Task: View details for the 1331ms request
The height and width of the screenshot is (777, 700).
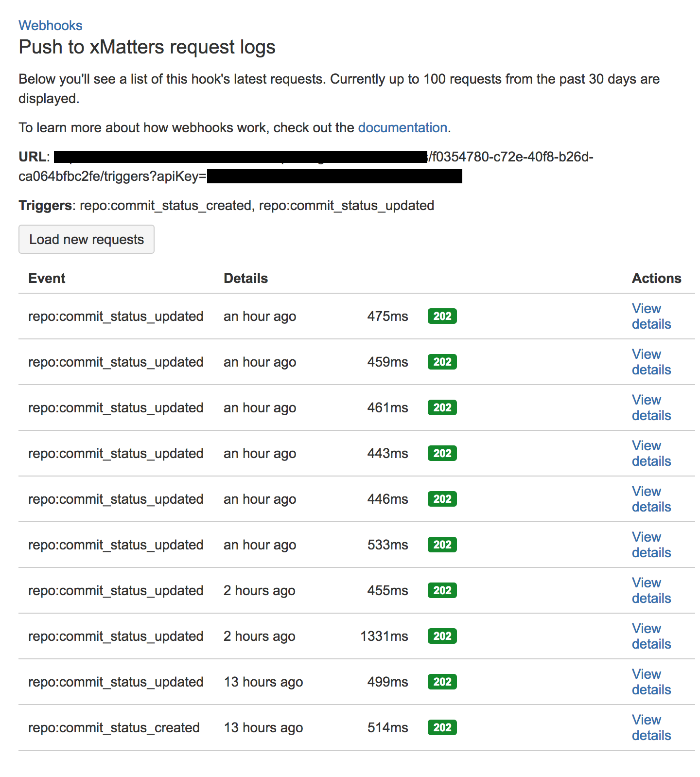Action: tap(651, 636)
